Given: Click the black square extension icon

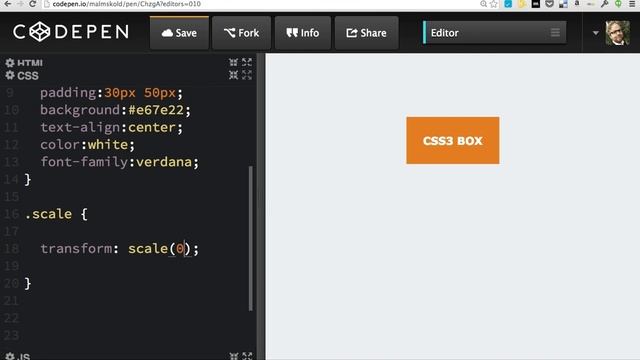Looking at the screenshot, I should click(x=536, y=4).
